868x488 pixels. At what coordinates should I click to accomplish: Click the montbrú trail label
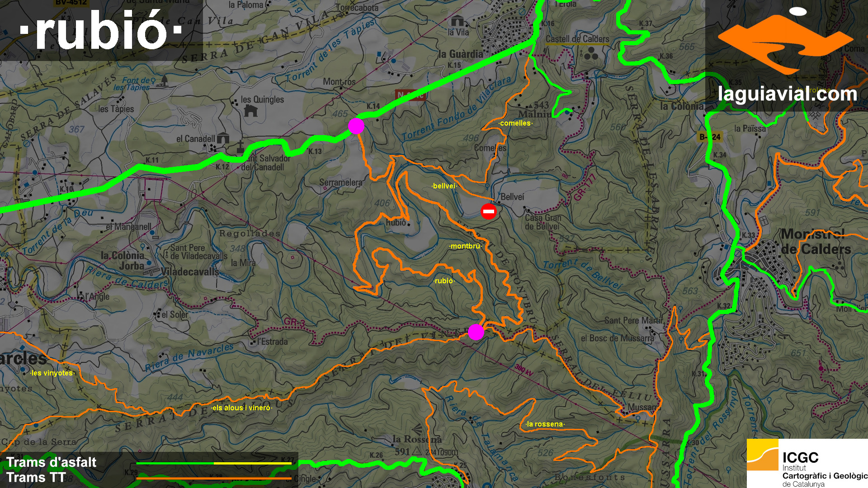(x=465, y=246)
